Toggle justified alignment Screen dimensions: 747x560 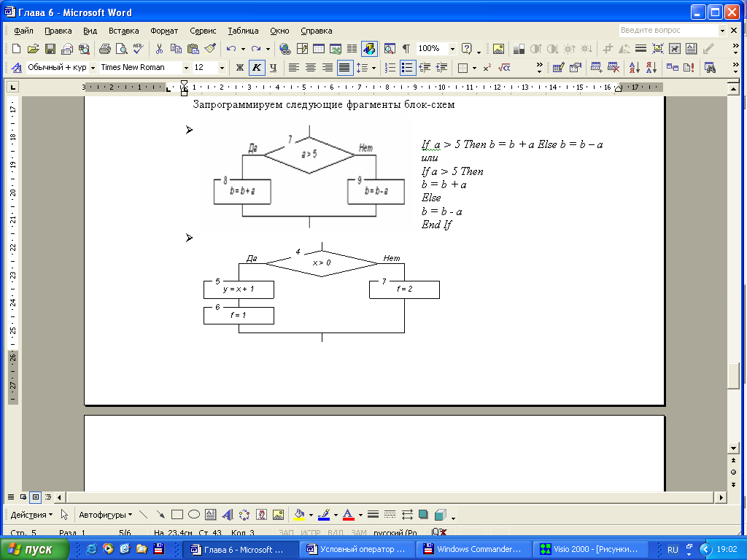click(x=344, y=68)
